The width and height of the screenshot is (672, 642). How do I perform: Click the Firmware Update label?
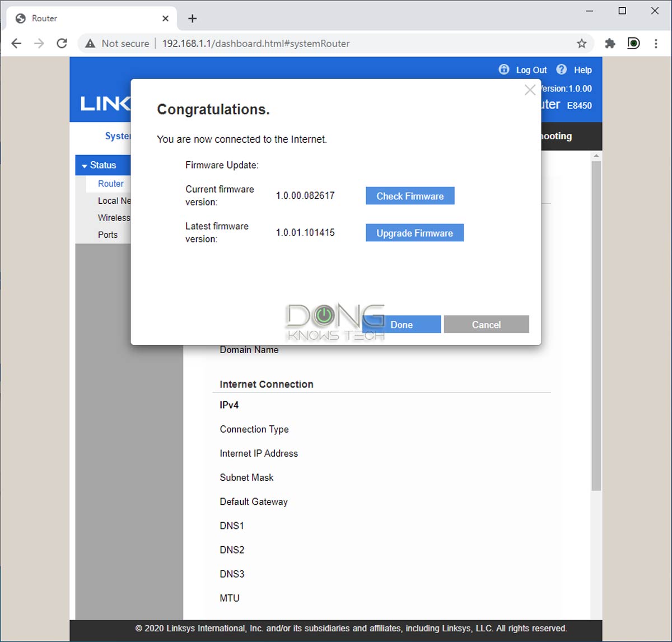click(x=222, y=165)
